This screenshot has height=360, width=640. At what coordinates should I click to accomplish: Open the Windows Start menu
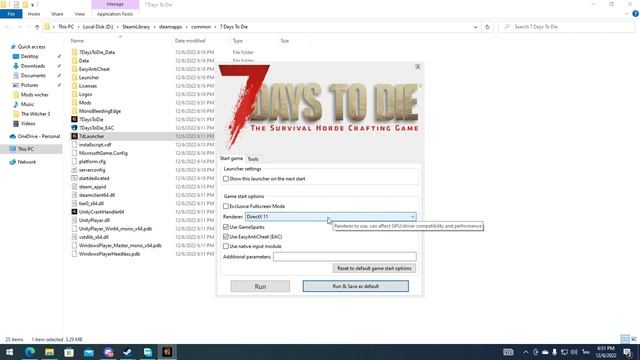(x=9, y=352)
